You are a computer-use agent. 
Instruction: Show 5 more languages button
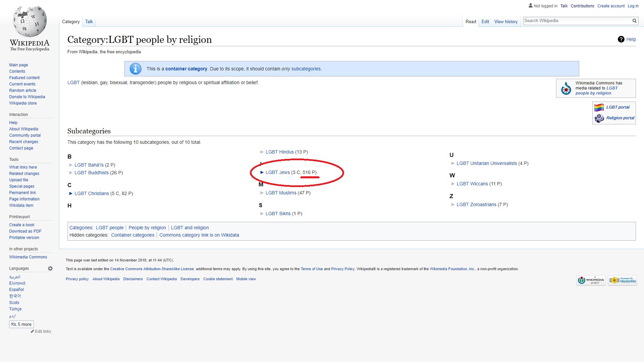click(21, 324)
